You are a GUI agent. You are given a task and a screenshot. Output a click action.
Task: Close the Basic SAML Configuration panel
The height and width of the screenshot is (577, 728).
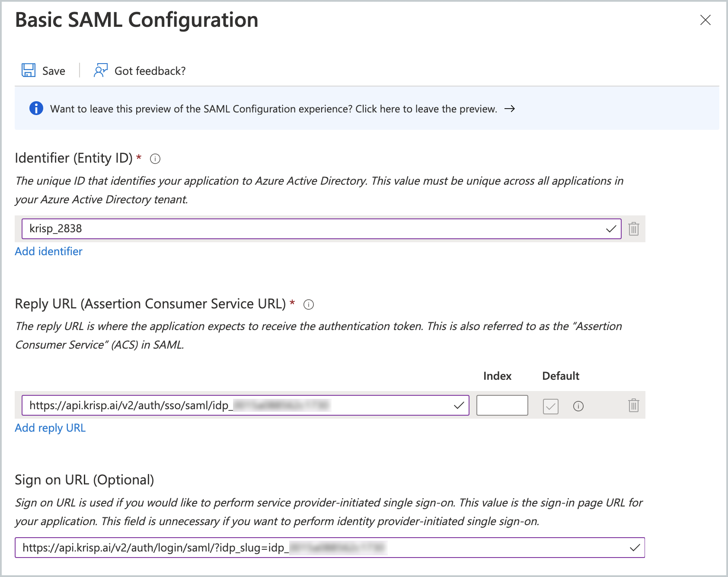point(705,20)
